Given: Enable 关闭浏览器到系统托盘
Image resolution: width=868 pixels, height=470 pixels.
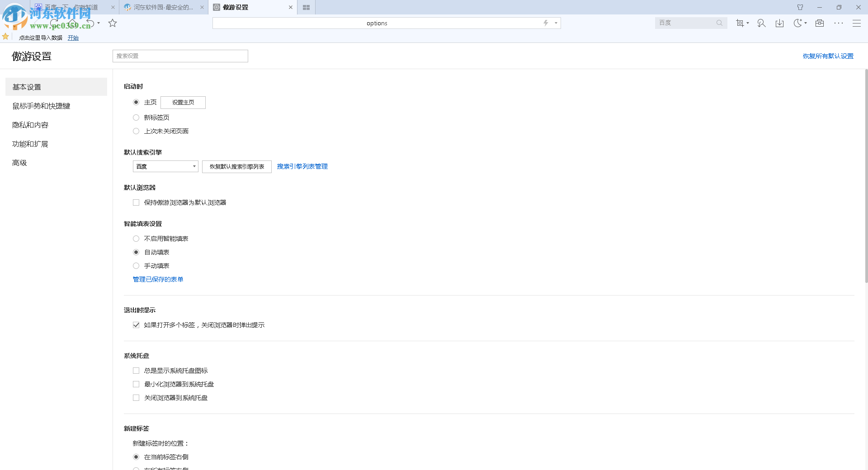Looking at the screenshot, I should pos(136,398).
